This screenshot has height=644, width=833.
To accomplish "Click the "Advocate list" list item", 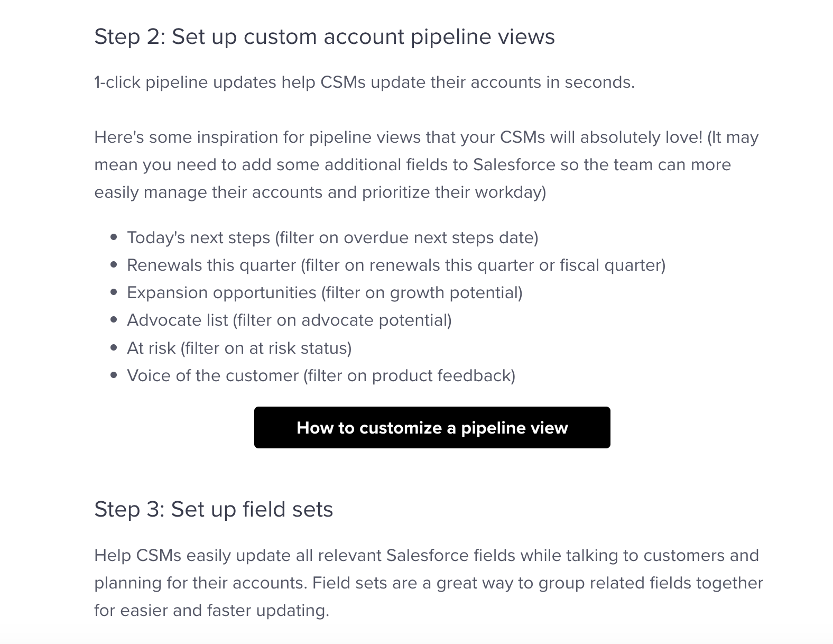I will coord(289,320).
